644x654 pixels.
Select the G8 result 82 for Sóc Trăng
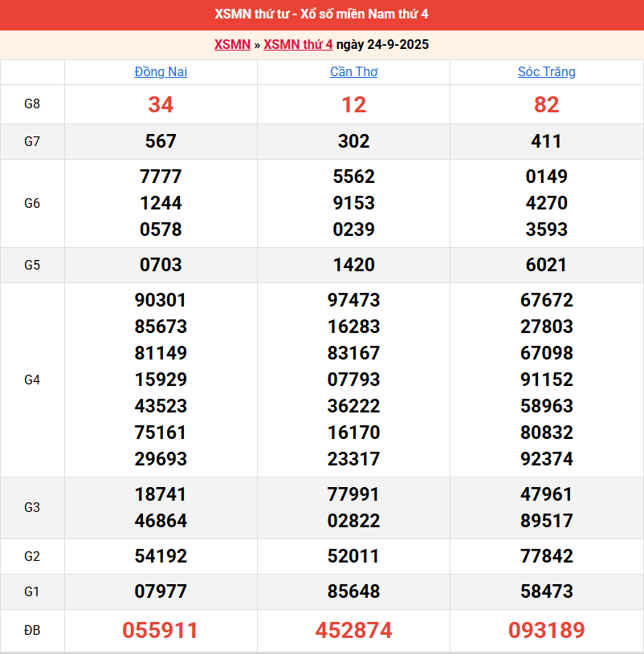coord(546,104)
